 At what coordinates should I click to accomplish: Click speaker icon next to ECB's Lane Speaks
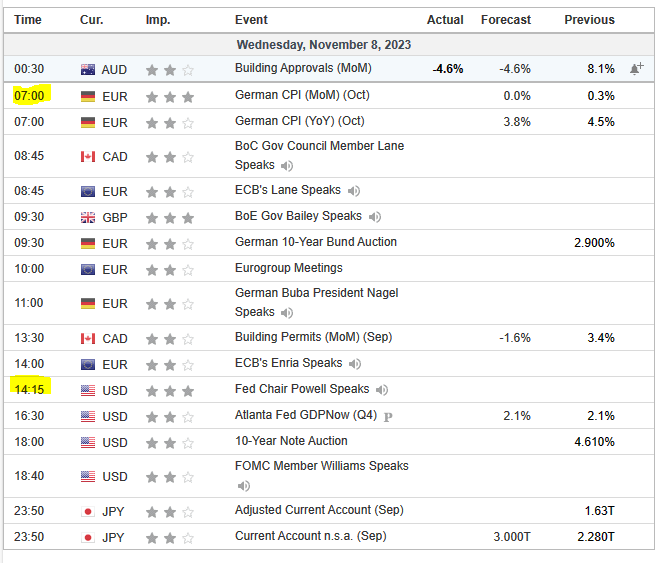(354, 191)
